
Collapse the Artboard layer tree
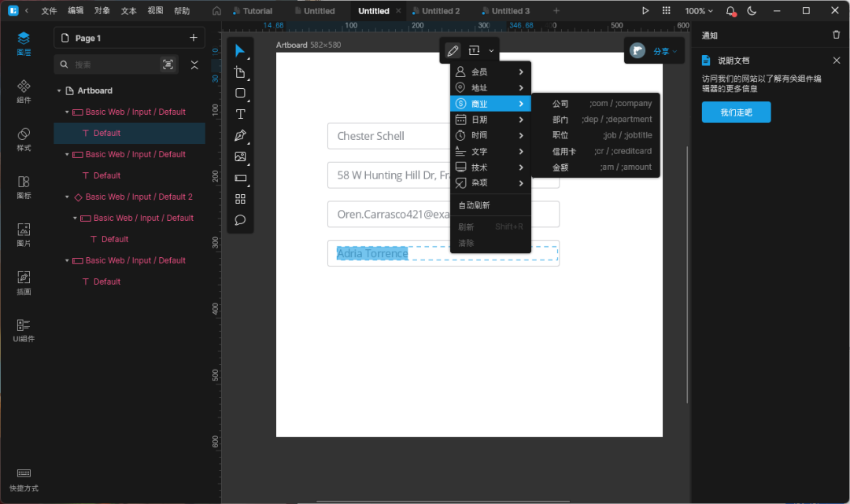59,91
